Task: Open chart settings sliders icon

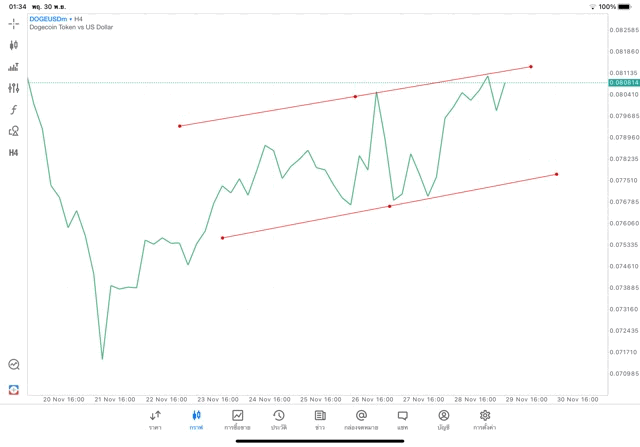Action: pyautogui.click(x=14, y=88)
